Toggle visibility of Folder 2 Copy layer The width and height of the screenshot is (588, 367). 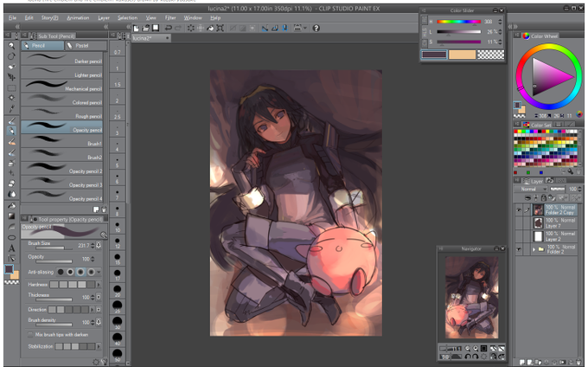[519, 210]
